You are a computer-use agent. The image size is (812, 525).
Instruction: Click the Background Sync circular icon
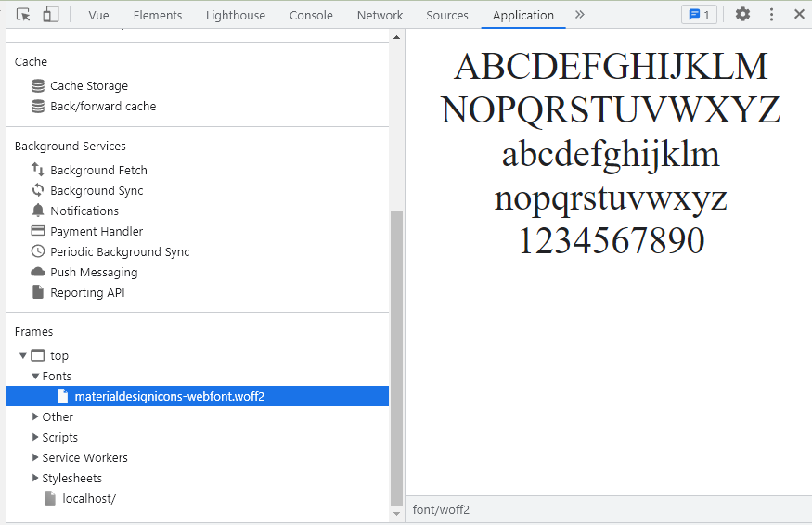pyautogui.click(x=38, y=190)
